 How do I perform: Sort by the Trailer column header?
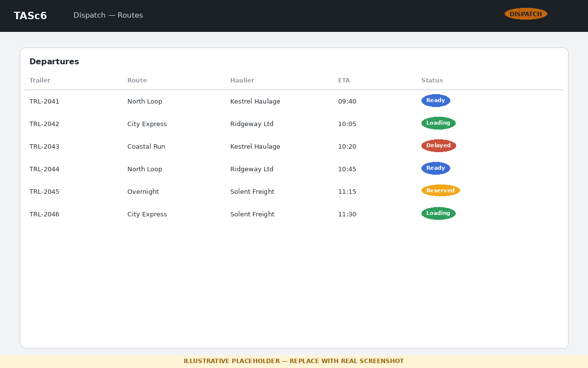coord(40,80)
